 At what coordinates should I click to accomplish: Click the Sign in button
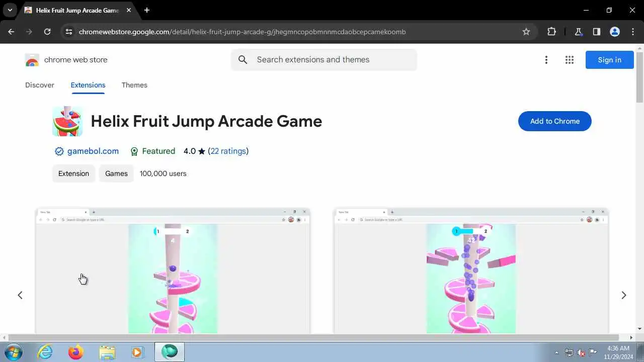609,60
